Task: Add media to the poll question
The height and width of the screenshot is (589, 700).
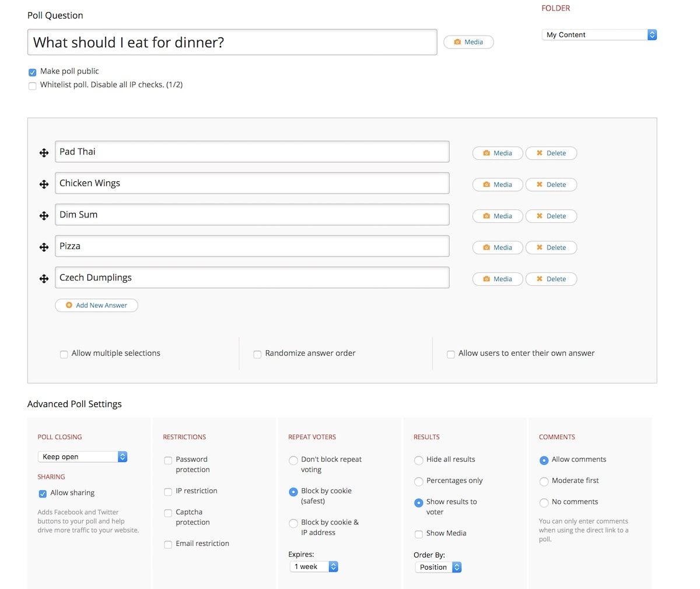Action: 468,42
